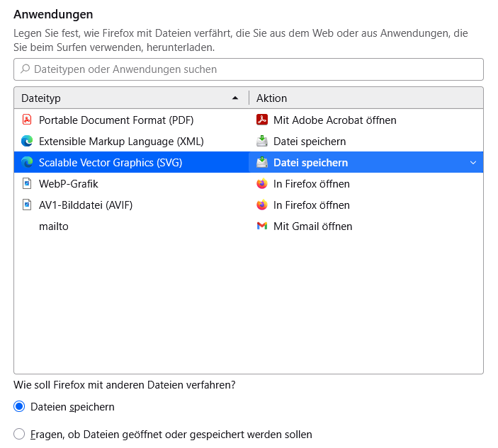Select 'Fragen, ob Dateien geöffnet' radio option

click(x=19, y=434)
